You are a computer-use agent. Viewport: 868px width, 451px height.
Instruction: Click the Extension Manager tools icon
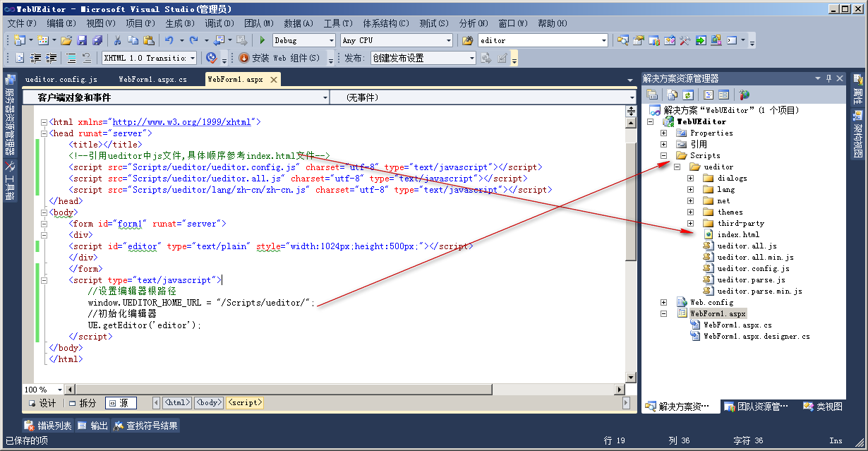tap(685, 40)
